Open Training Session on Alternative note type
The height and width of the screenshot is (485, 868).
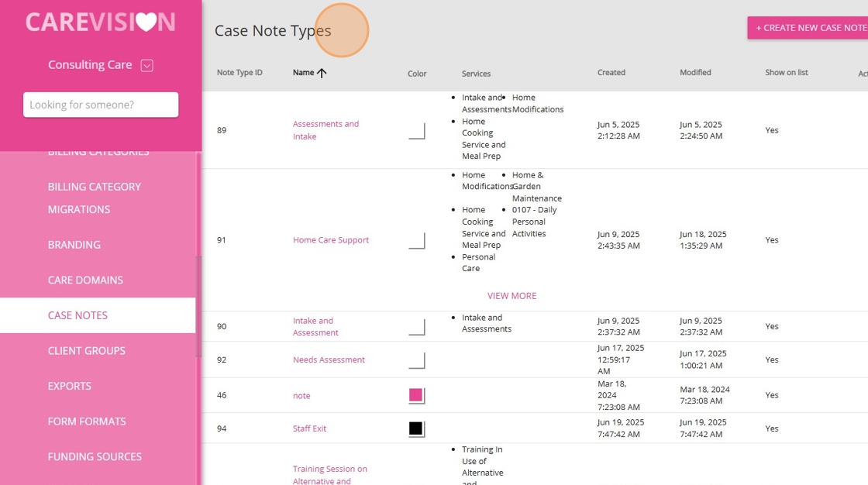coord(330,475)
